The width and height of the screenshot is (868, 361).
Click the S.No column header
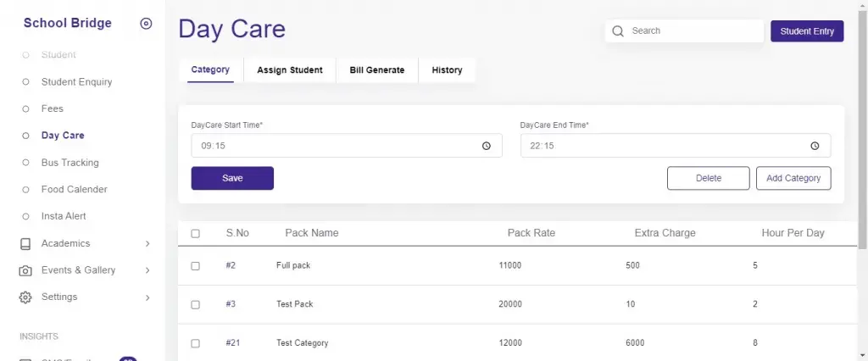tap(237, 233)
